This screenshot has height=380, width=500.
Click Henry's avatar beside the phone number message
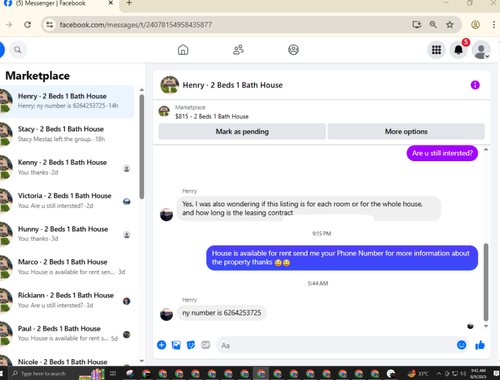[166, 314]
